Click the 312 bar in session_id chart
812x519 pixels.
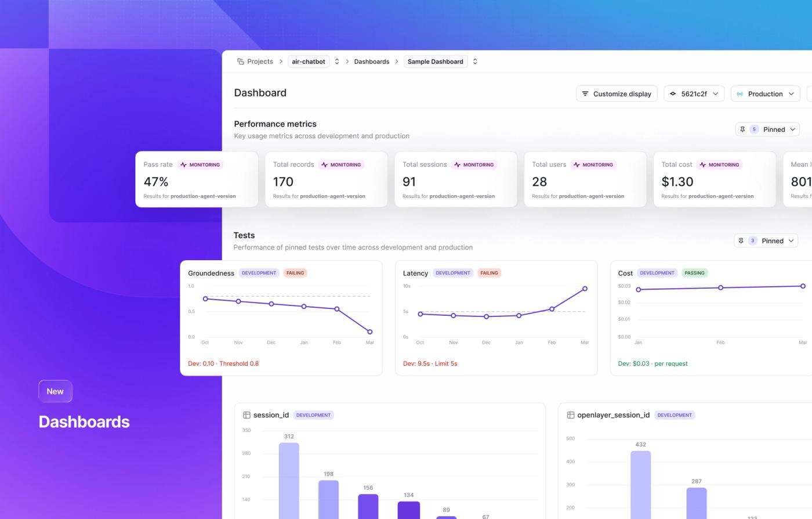coord(289,481)
